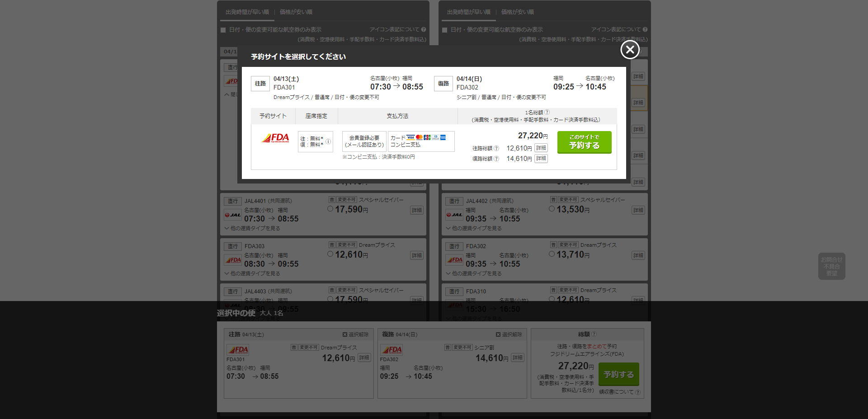This screenshot has width=868, height=419.
Task: Click the FDA logo on FDA303 row
Action: (233, 260)
